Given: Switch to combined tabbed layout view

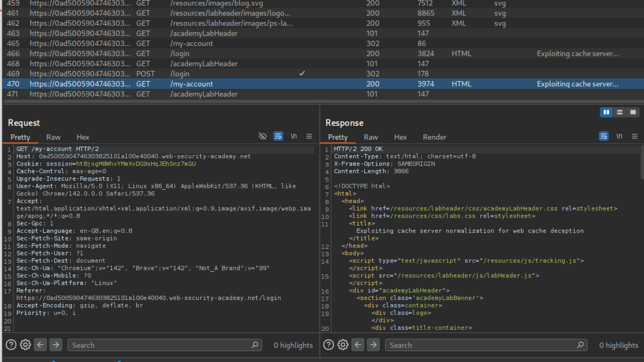Looking at the screenshot, I should [x=633, y=112].
